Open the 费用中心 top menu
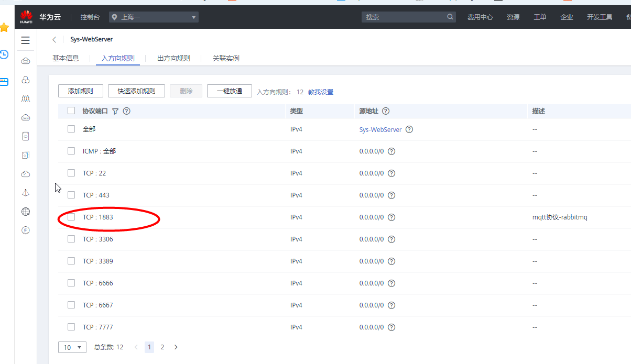The height and width of the screenshot is (364, 631). (480, 17)
